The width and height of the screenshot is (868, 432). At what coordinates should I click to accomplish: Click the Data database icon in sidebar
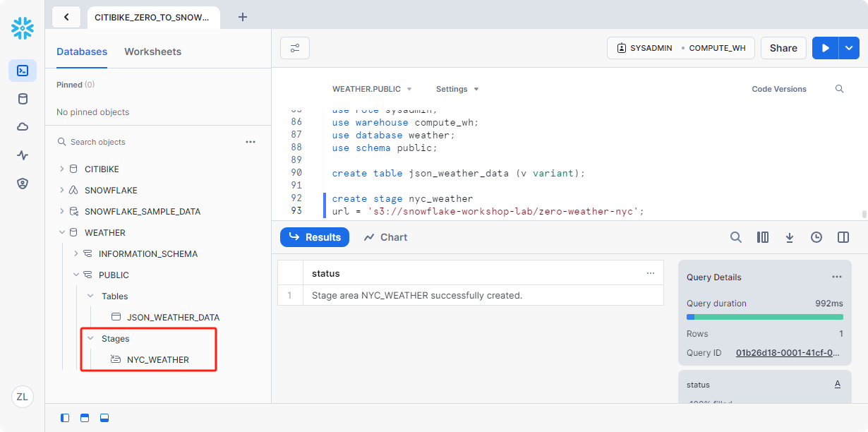coord(23,99)
